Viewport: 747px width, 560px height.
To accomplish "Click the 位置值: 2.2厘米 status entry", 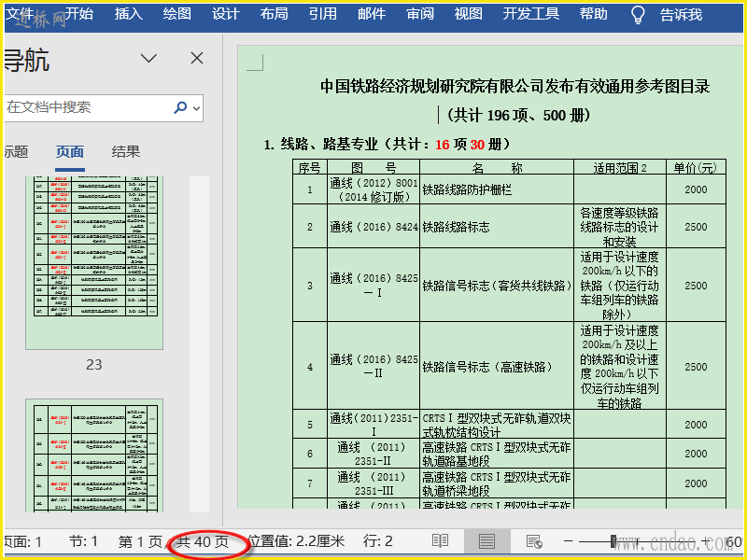I will [x=296, y=541].
